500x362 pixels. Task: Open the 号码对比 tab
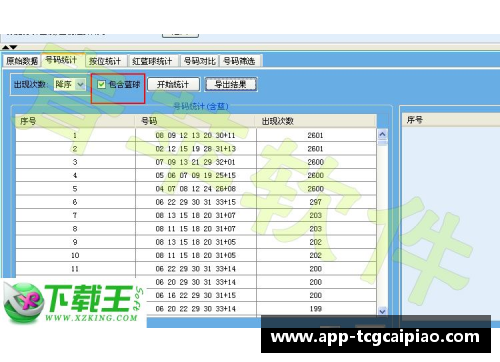pyautogui.click(x=199, y=61)
